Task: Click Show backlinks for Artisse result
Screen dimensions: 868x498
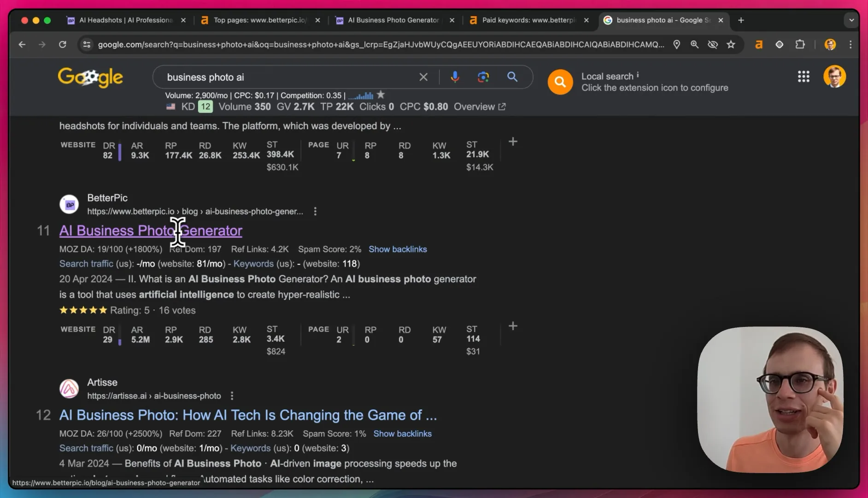Action: 402,433
